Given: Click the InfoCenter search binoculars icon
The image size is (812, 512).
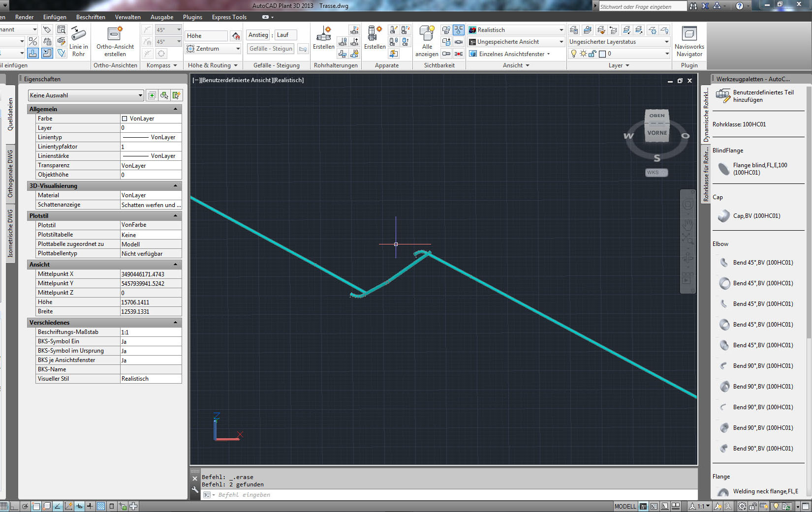Looking at the screenshot, I should coord(693,6).
